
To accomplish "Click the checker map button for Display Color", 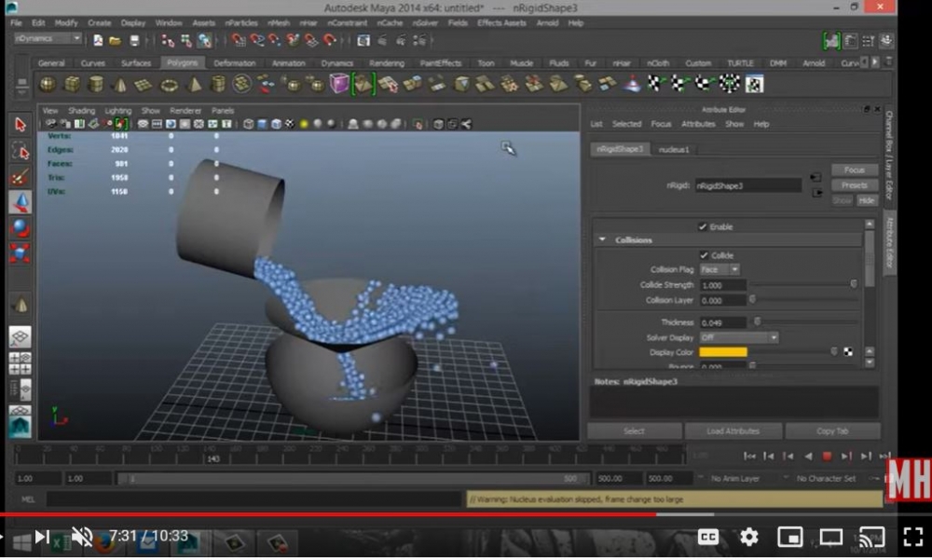I will (x=848, y=352).
